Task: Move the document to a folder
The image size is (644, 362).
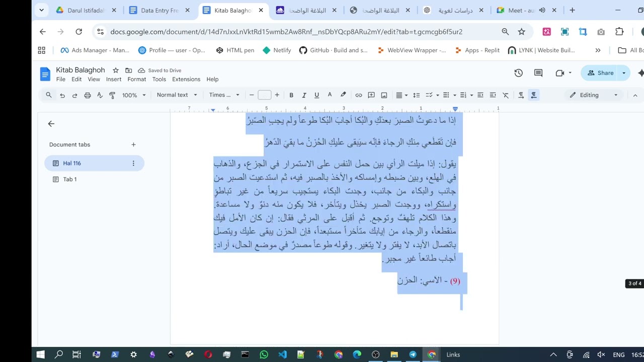Action: 129,70
